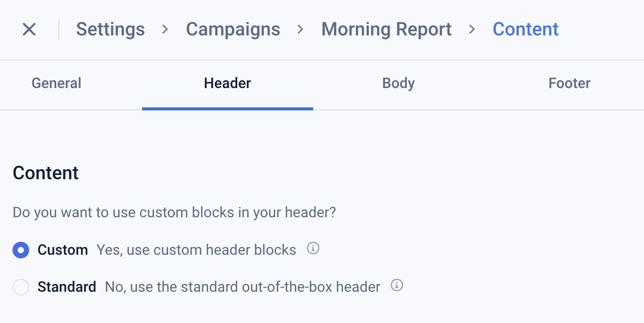This screenshot has height=323, width=644.
Task: Click the bold Standard option label
Action: [x=67, y=287]
